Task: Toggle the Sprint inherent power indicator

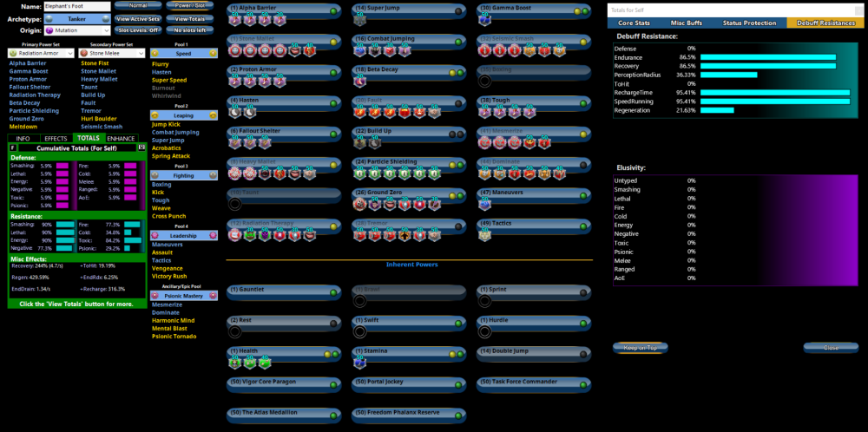Action: [583, 291]
